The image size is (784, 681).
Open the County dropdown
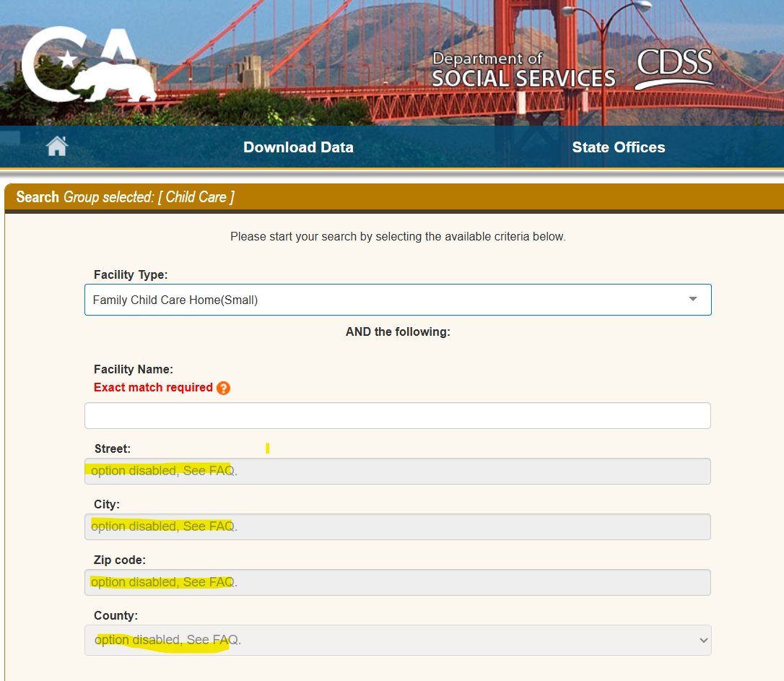click(398, 640)
